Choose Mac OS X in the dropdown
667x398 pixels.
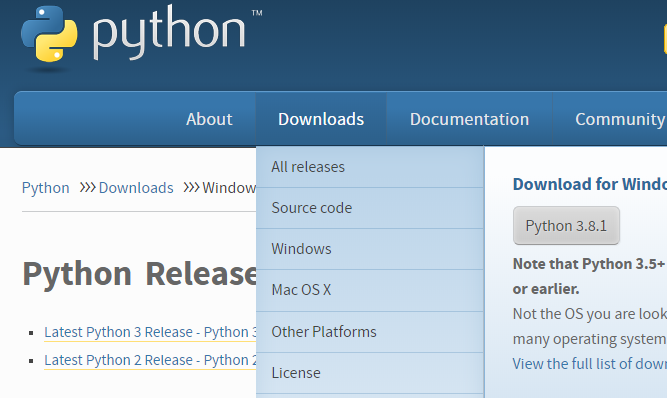point(370,290)
